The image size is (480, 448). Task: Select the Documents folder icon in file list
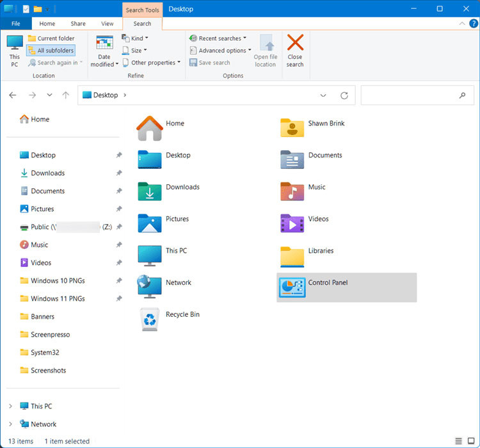pyautogui.click(x=292, y=160)
